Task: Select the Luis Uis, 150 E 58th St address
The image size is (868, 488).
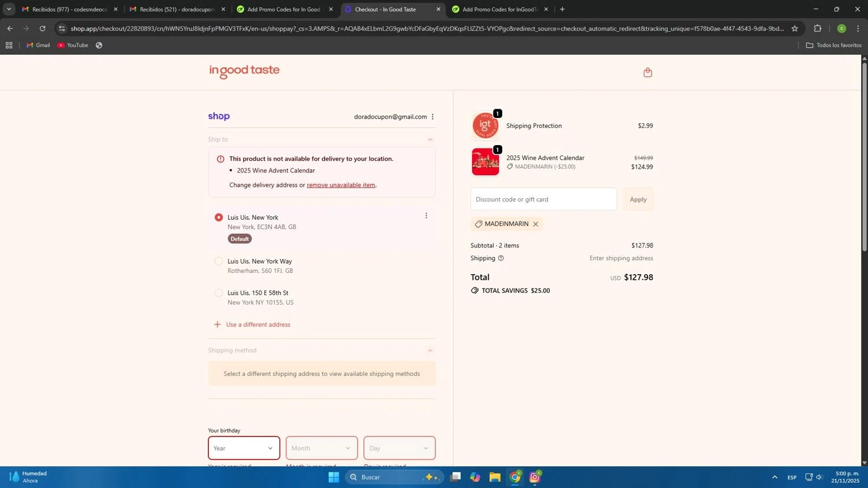Action: click(219, 293)
